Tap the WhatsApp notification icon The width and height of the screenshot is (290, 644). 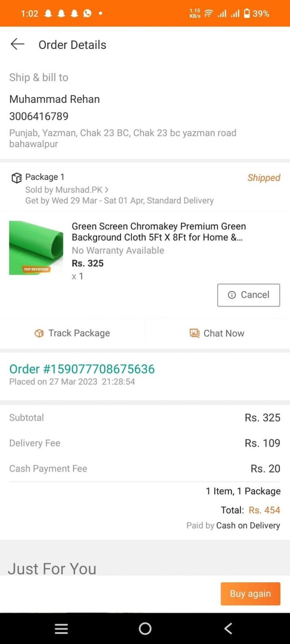[x=87, y=13]
